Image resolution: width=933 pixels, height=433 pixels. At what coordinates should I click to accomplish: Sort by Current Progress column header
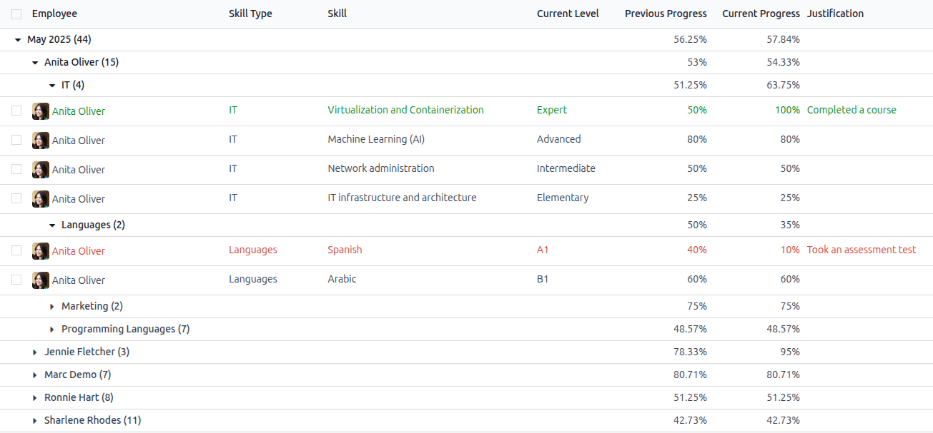click(x=760, y=14)
